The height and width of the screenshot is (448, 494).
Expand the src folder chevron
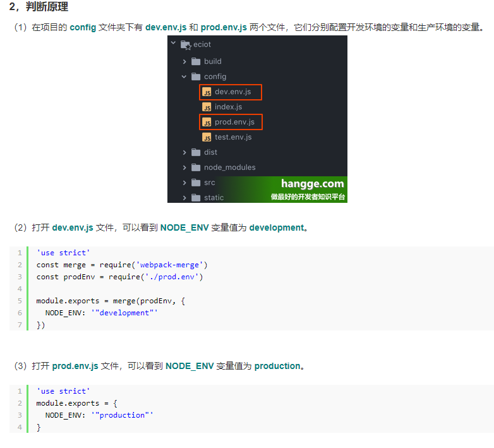[184, 183]
